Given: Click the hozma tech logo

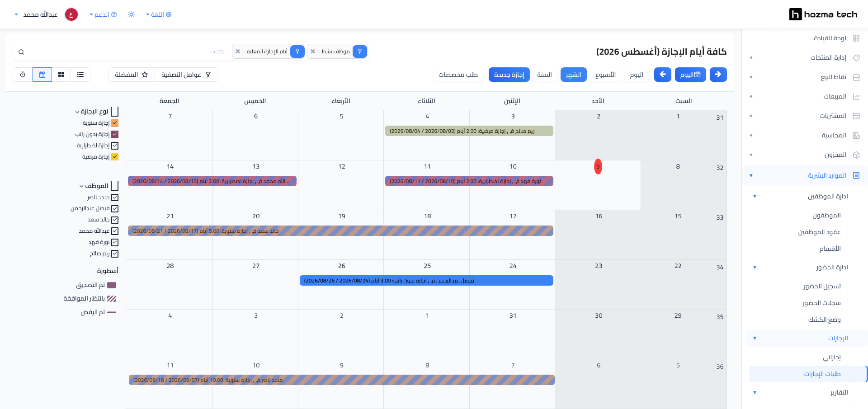Looking at the screenshot, I should coord(823,14).
